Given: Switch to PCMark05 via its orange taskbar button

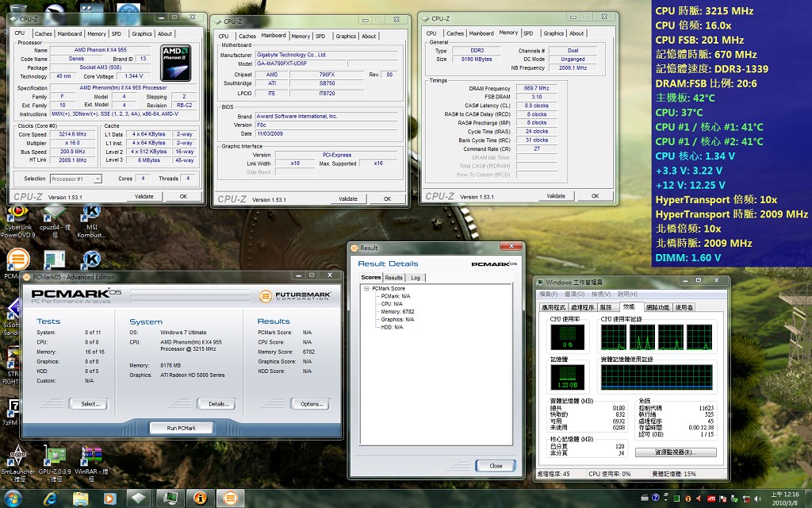Looking at the screenshot, I should [x=231, y=498].
